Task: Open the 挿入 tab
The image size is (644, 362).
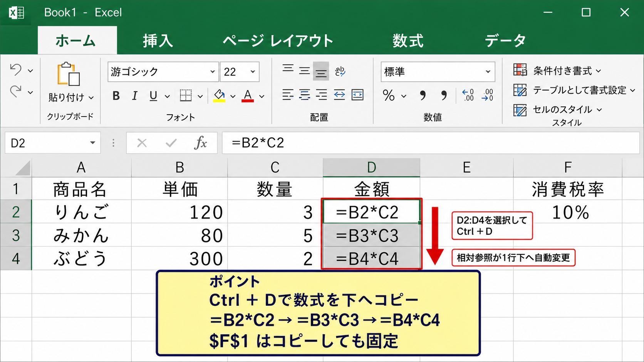Action: click(x=158, y=40)
